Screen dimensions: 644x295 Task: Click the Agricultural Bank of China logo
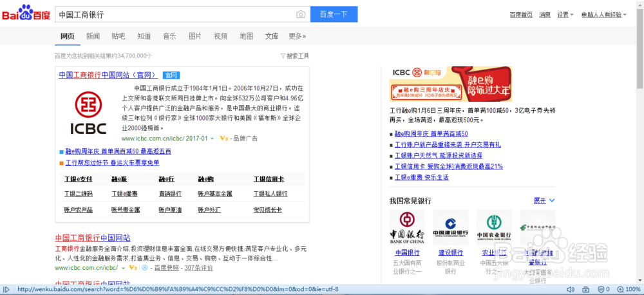[494, 227]
